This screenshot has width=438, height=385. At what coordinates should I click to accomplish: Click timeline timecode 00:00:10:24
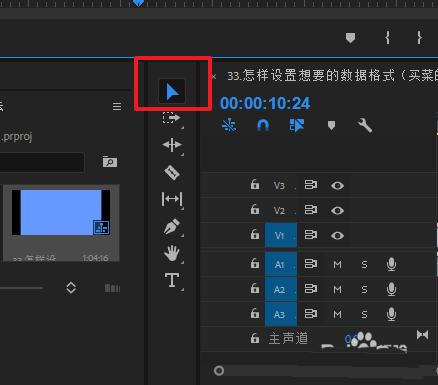265,103
